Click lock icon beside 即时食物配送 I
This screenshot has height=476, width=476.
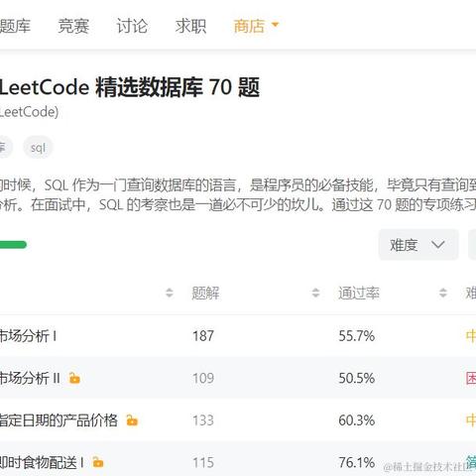98,462
